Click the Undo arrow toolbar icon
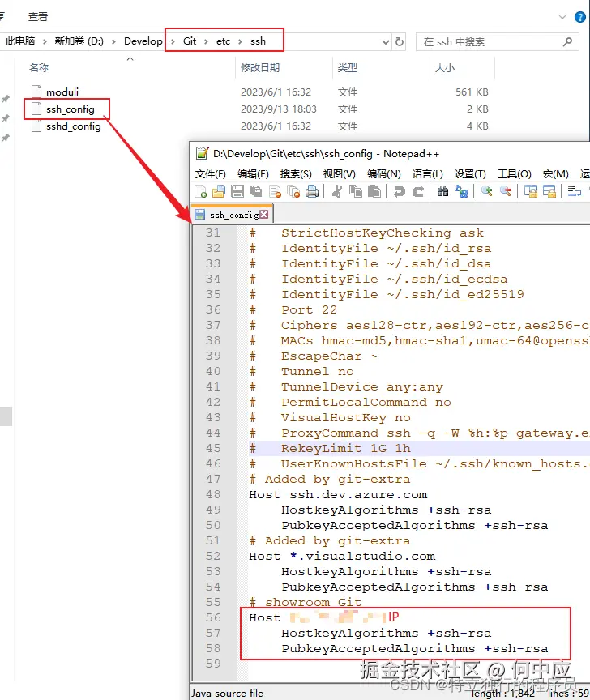This screenshot has width=590, height=700. tap(399, 191)
